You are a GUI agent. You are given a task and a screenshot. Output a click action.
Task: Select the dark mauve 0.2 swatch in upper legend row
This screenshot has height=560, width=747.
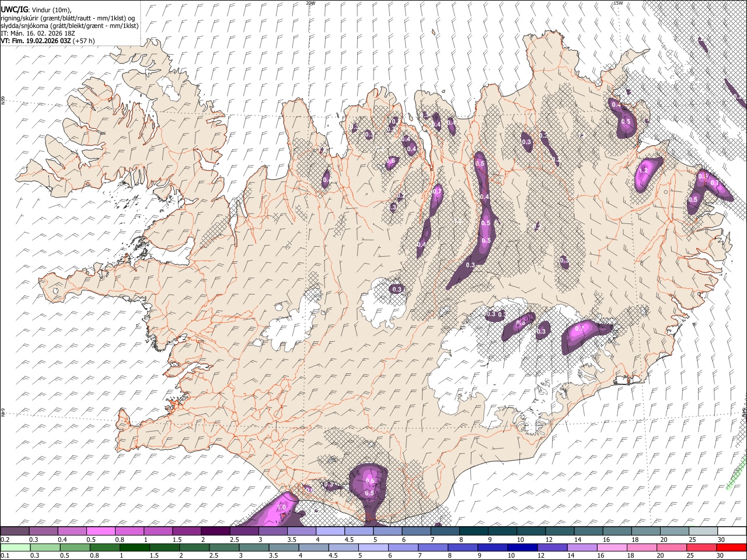coord(15,531)
